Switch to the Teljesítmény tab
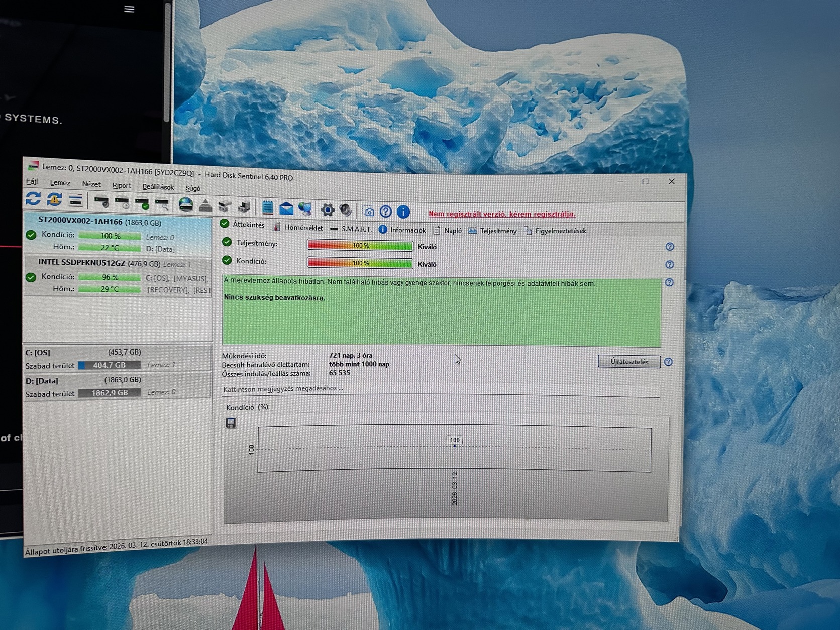The width and height of the screenshot is (840, 630). pyautogui.click(x=492, y=231)
